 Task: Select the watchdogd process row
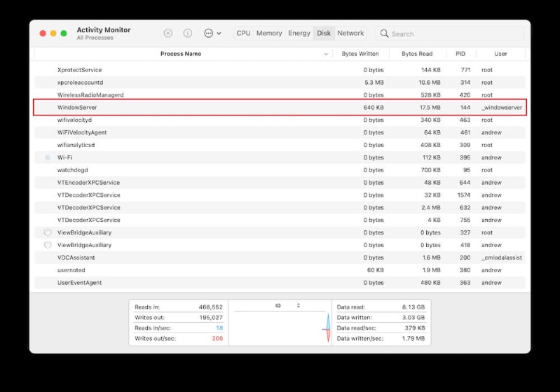click(280, 170)
